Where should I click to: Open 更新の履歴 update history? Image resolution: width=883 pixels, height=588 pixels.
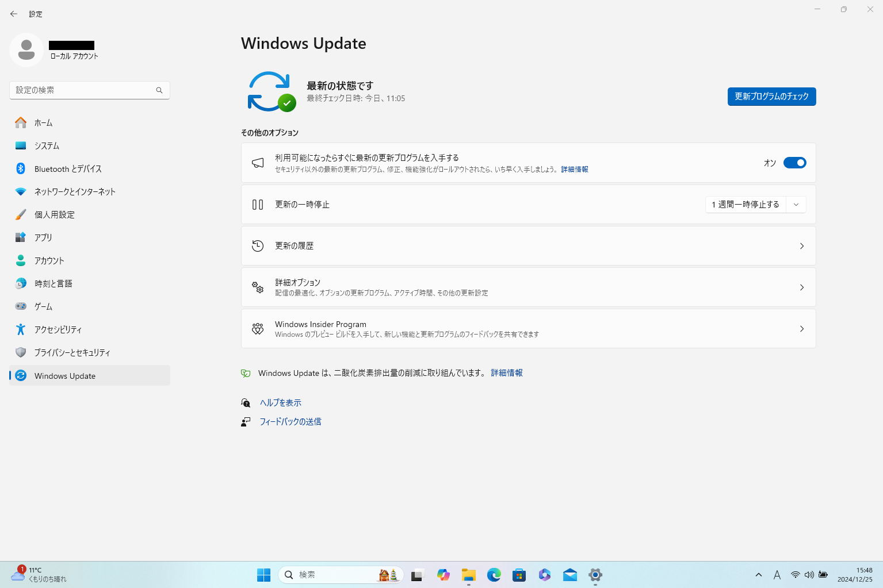pos(528,246)
